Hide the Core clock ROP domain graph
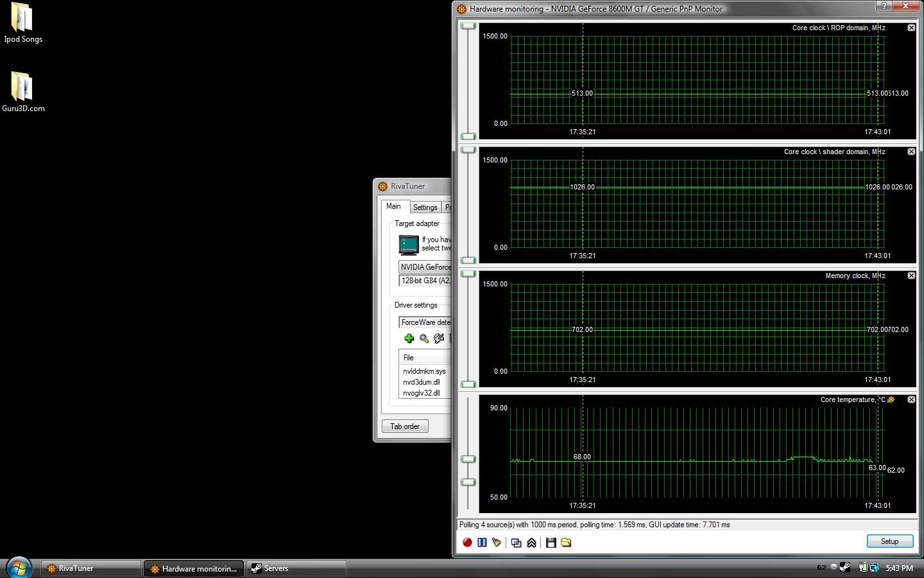The height and width of the screenshot is (578, 924). point(911,28)
